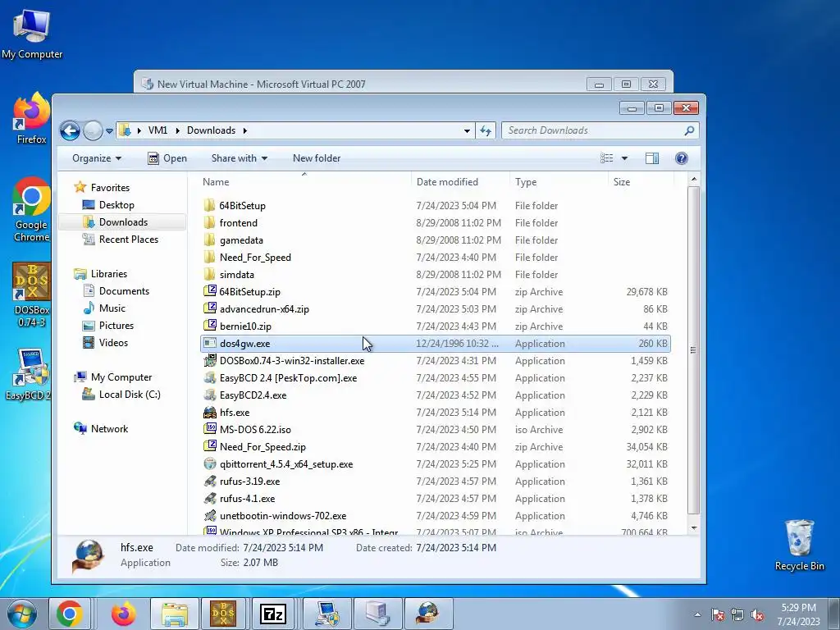Open DOSBox 0.74-3 desktop shortcut
The width and height of the screenshot is (840, 630).
tap(32, 294)
